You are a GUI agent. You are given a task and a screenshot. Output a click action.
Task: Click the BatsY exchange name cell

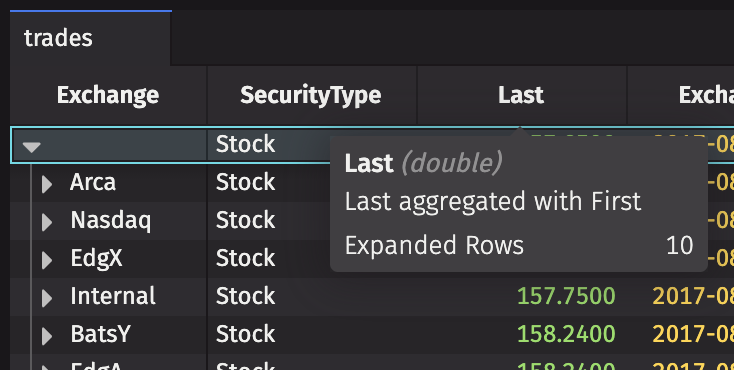(101, 334)
